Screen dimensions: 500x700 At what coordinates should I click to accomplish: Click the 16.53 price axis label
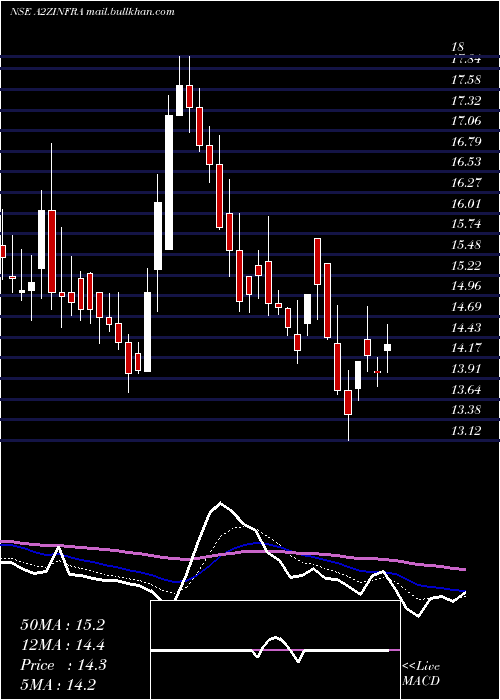pyautogui.click(x=466, y=162)
